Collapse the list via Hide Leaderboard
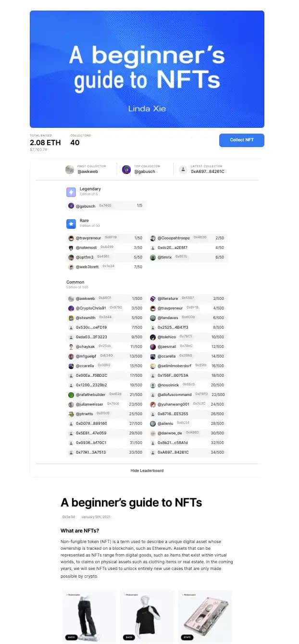 (147, 471)
